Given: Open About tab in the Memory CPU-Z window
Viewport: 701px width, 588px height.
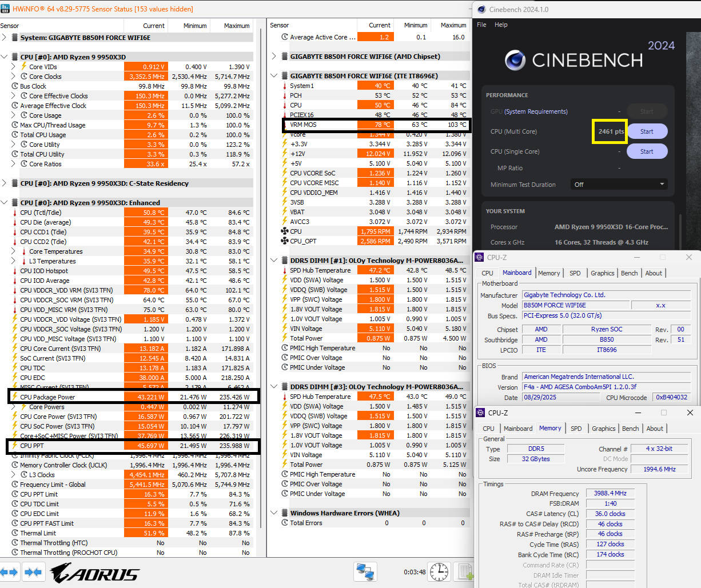Looking at the screenshot, I should (x=655, y=429).
